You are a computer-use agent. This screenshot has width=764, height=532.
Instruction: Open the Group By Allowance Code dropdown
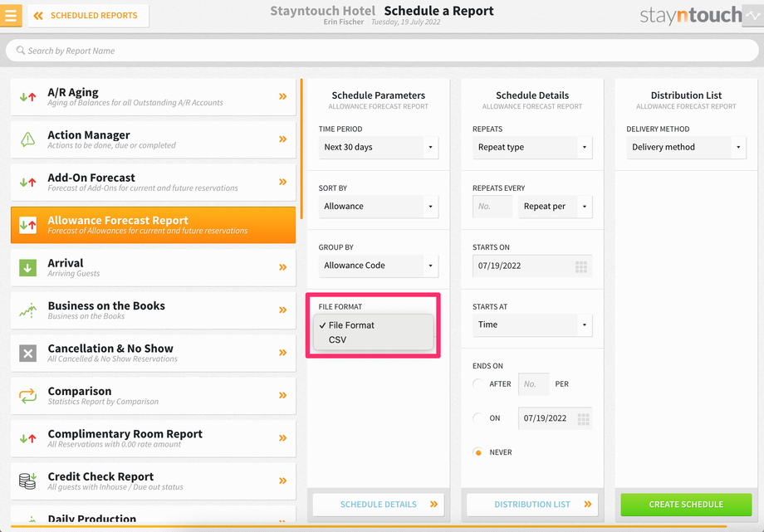(379, 266)
